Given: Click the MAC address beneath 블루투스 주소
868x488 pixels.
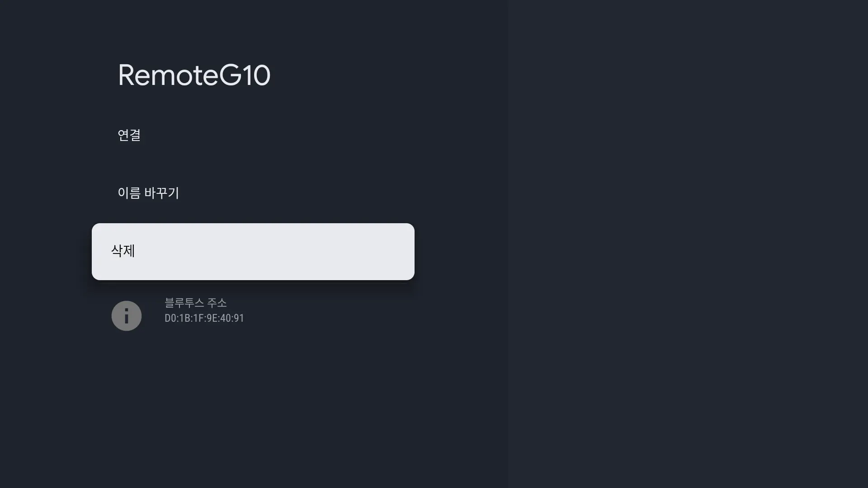Looking at the screenshot, I should pyautogui.click(x=204, y=318).
